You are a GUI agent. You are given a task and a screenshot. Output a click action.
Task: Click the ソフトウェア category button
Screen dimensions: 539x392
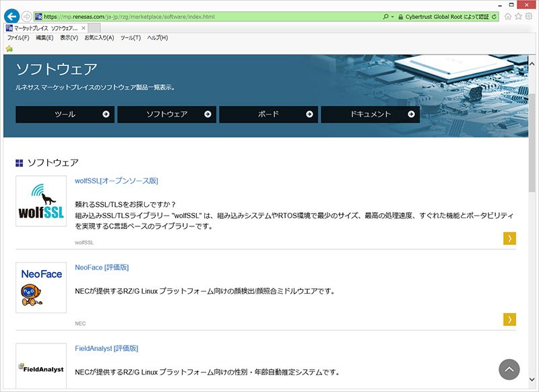[x=166, y=115]
